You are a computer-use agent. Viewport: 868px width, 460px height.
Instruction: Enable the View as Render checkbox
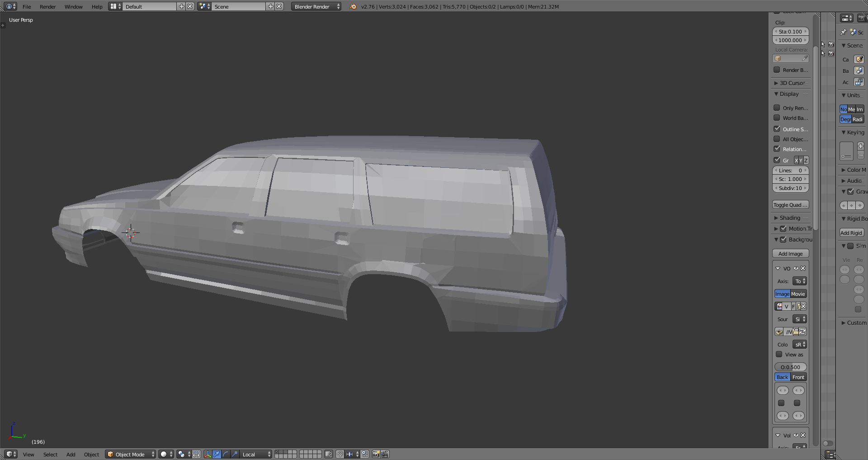pos(779,354)
